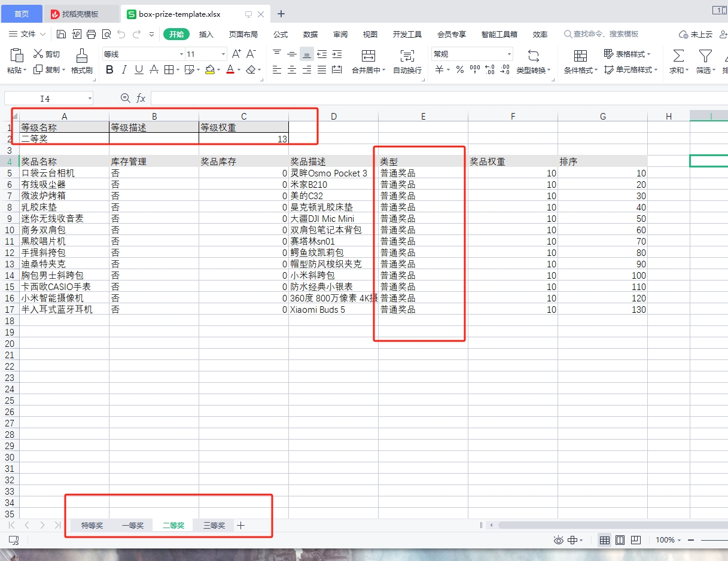Click the insert function fx icon
This screenshot has height=561, width=728.
point(141,98)
